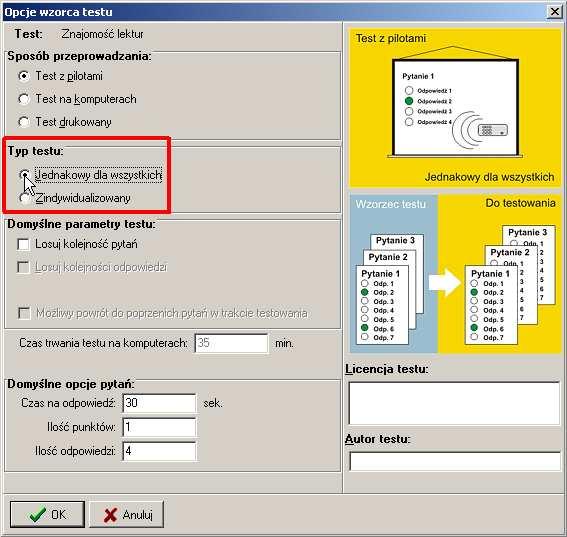The image size is (567, 537).
Task: Click the white arrow between card stacks
Action: click(445, 282)
